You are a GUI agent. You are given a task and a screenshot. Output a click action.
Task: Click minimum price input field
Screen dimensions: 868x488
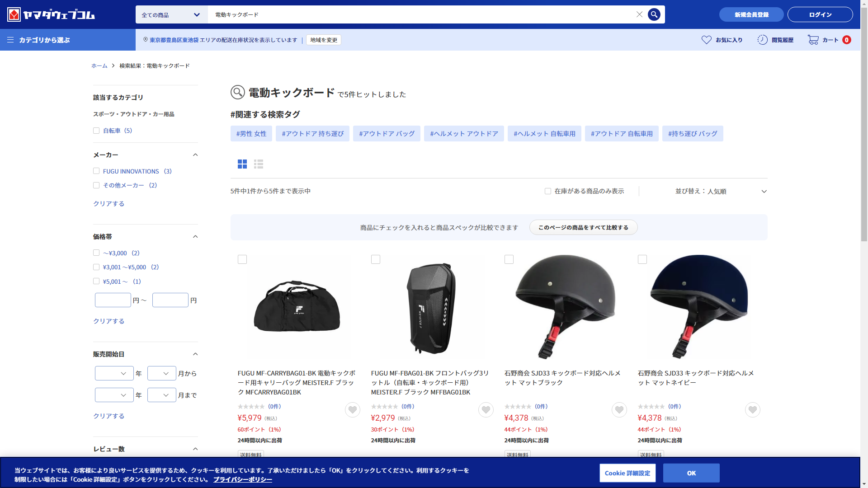point(113,300)
